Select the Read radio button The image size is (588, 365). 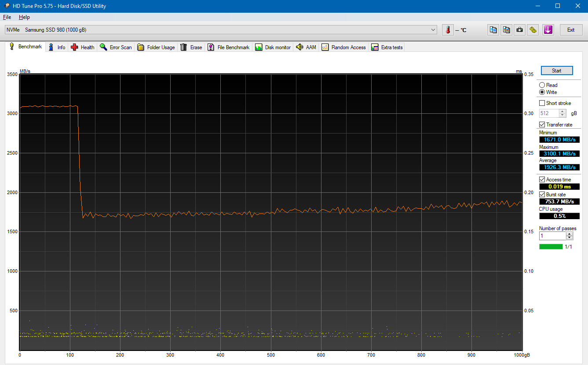[x=542, y=85]
